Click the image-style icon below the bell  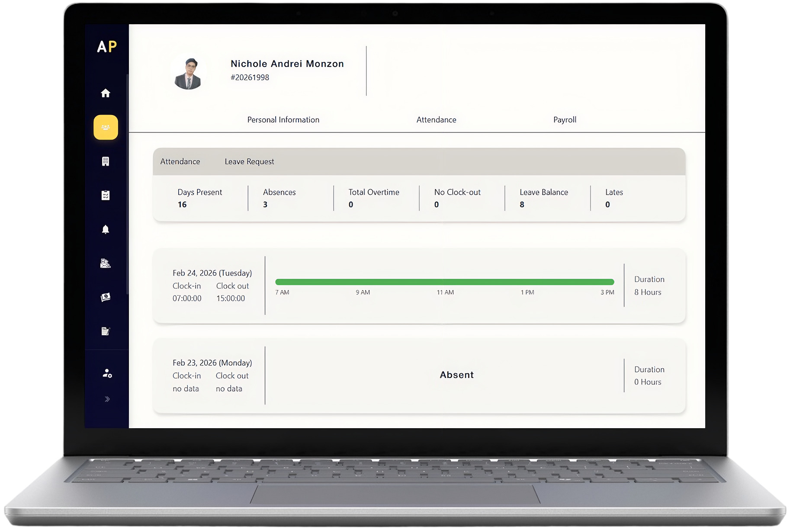106,263
